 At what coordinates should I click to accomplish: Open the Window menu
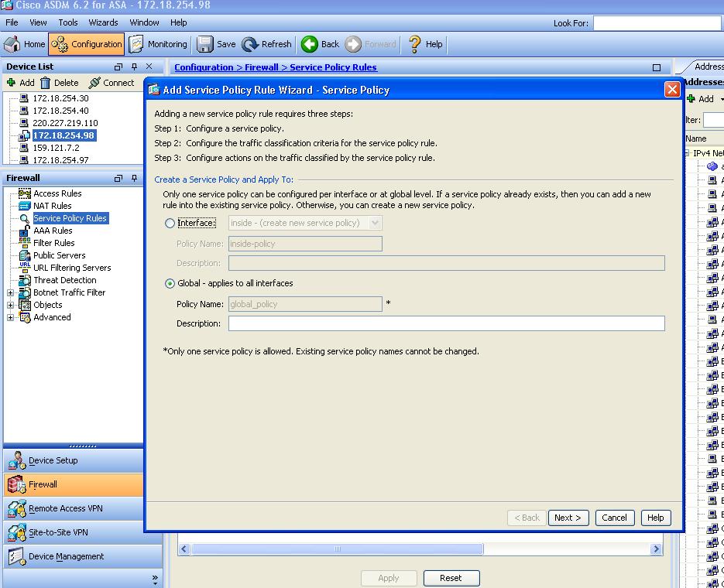(144, 22)
